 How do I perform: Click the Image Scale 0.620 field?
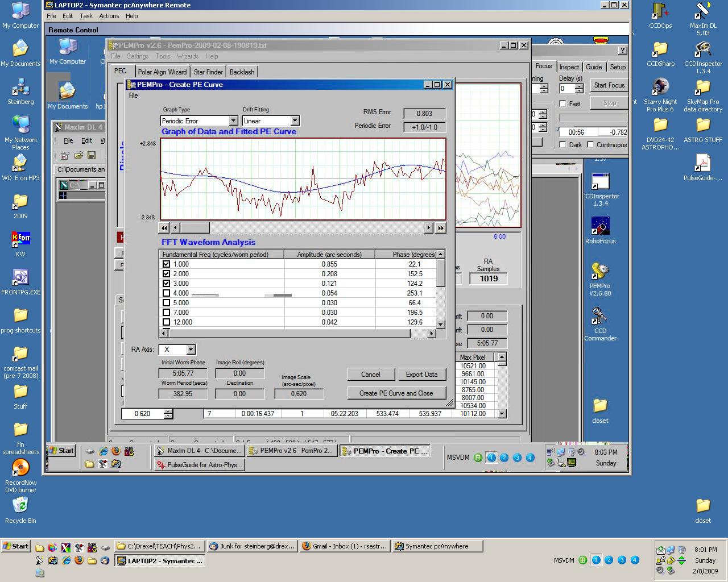[x=299, y=394]
